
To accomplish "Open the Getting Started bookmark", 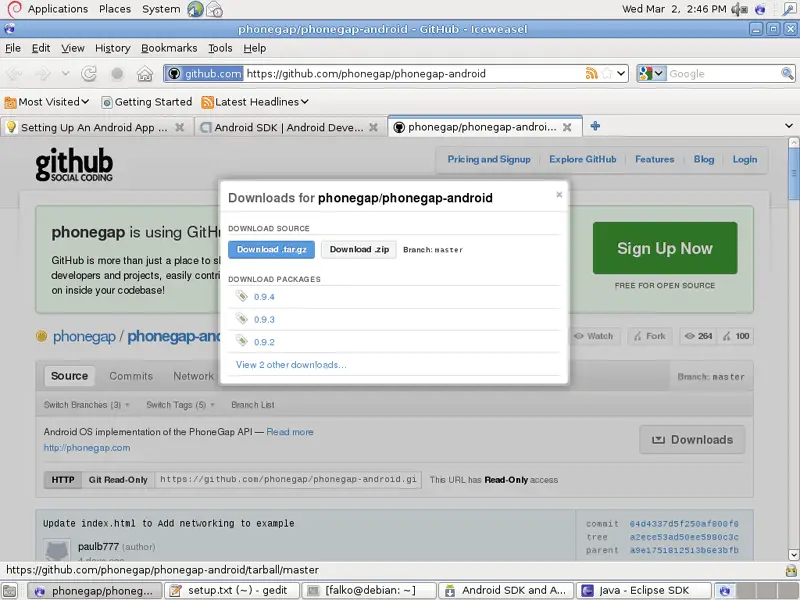I will (147, 102).
